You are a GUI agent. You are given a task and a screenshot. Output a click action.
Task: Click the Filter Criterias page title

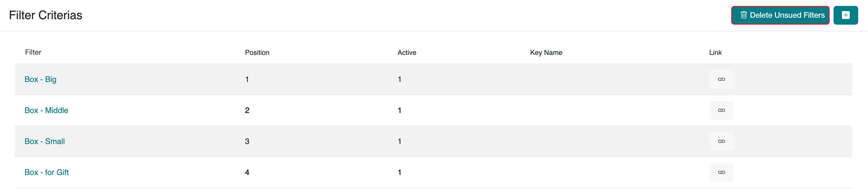(x=46, y=15)
